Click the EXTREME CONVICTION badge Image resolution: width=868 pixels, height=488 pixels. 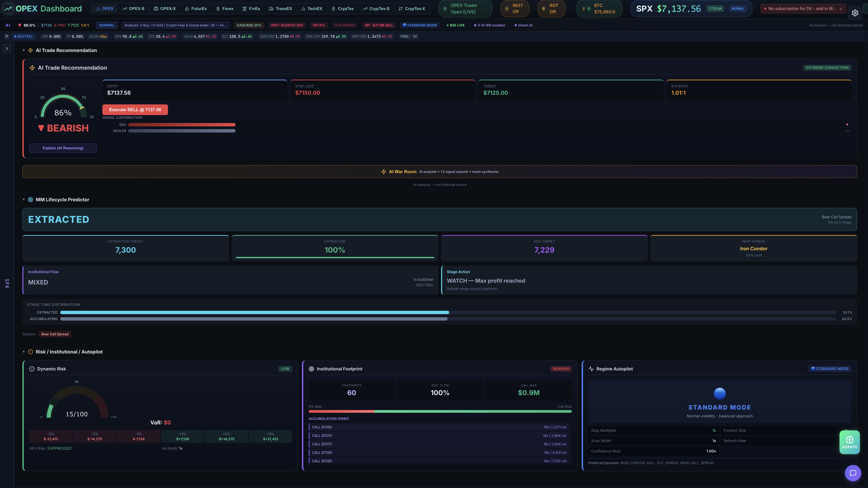click(827, 68)
